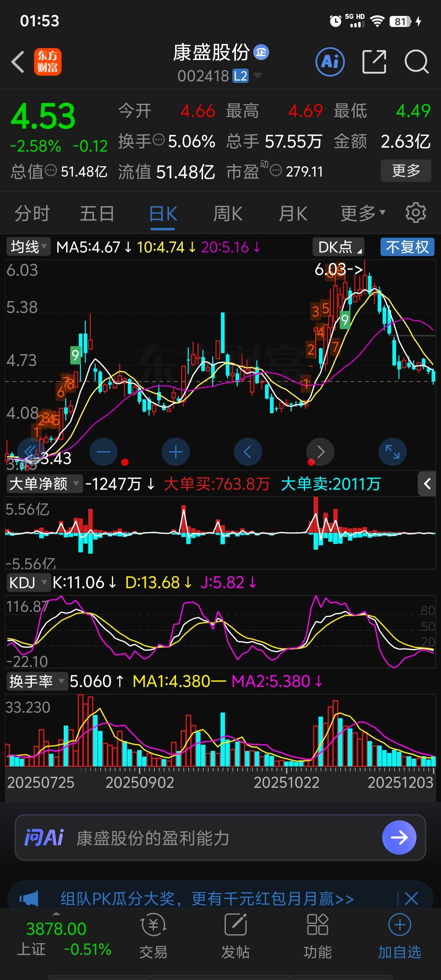This screenshot has width=441, height=980.
Task: Tap the 6.03 high-point label on chart
Action: pyautogui.click(x=339, y=269)
